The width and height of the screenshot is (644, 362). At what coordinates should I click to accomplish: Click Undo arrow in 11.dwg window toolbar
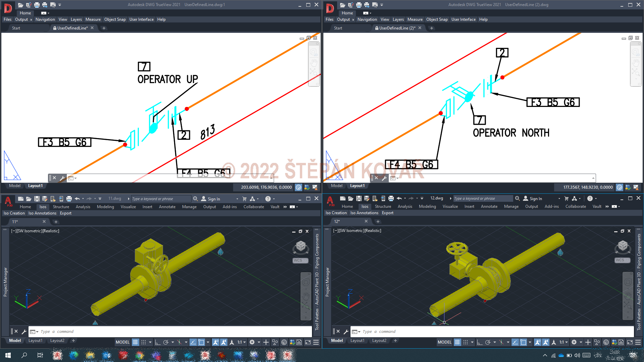pyautogui.click(x=77, y=199)
